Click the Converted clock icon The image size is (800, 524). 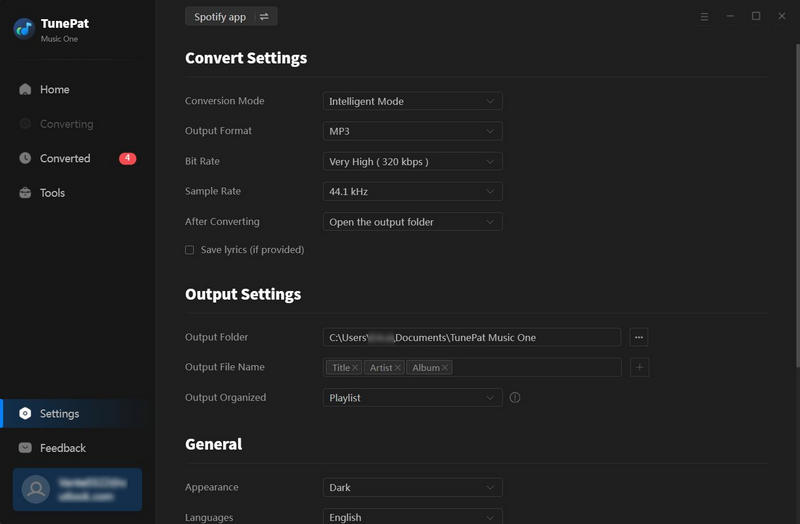tap(25, 158)
